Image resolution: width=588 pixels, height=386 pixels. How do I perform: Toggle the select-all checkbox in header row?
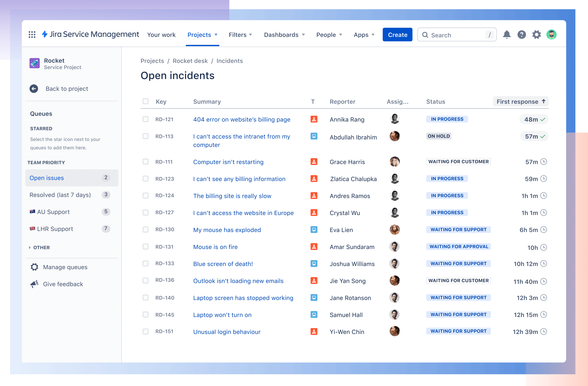click(146, 102)
